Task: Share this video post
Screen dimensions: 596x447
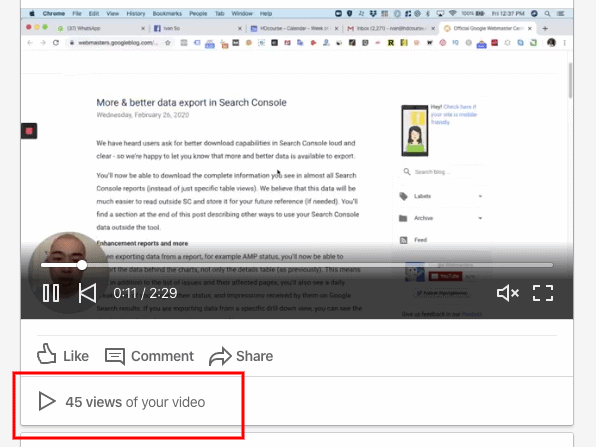Action: click(241, 356)
